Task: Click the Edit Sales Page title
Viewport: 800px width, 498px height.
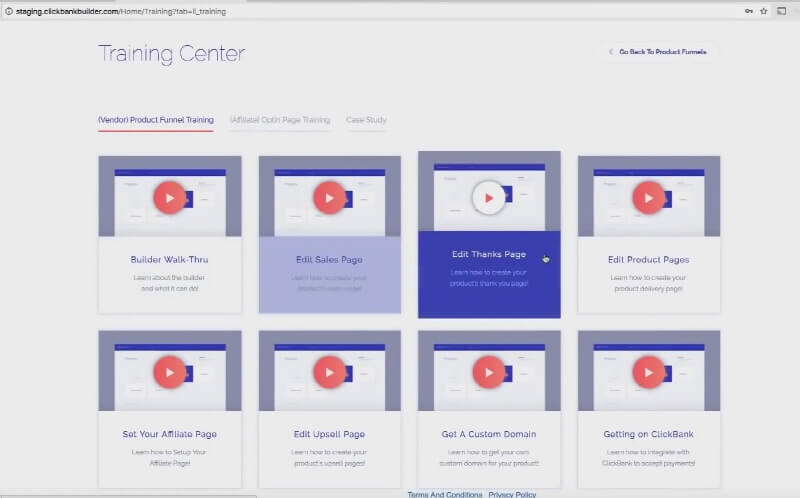Action: (x=329, y=259)
